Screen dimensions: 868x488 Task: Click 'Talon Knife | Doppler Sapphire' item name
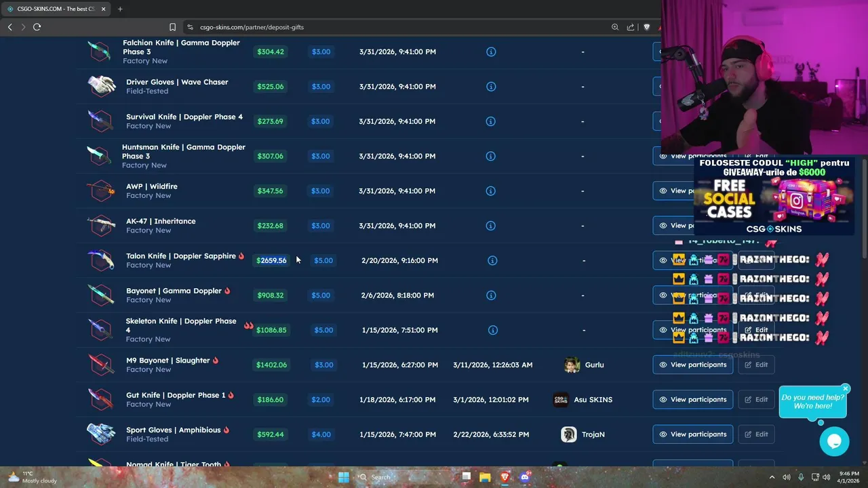tap(181, 256)
